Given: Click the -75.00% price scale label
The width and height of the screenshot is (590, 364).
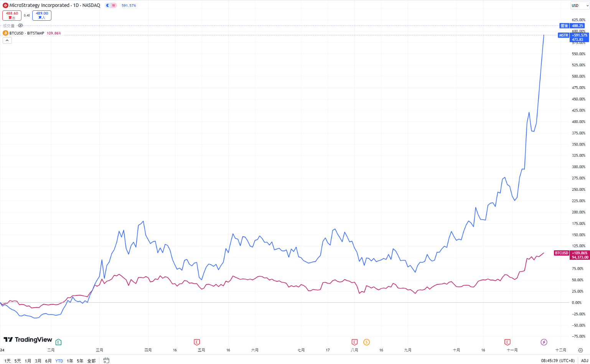Looking at the screenshot, I should pos(578,336).
